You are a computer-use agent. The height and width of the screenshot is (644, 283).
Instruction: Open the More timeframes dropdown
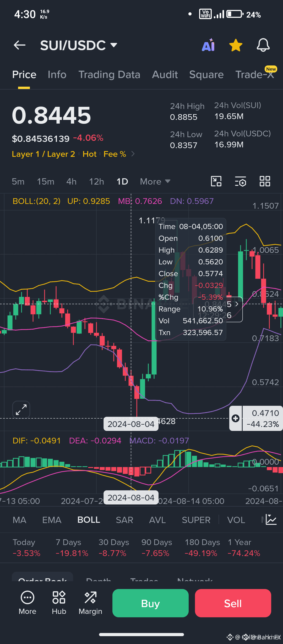click(155, 181)
